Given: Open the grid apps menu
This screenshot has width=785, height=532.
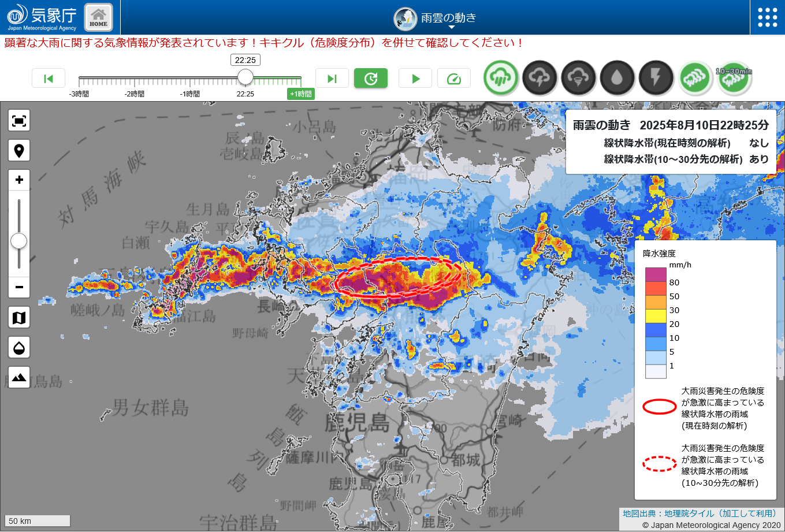Looking at the screenshot, I should pos(767,17).
